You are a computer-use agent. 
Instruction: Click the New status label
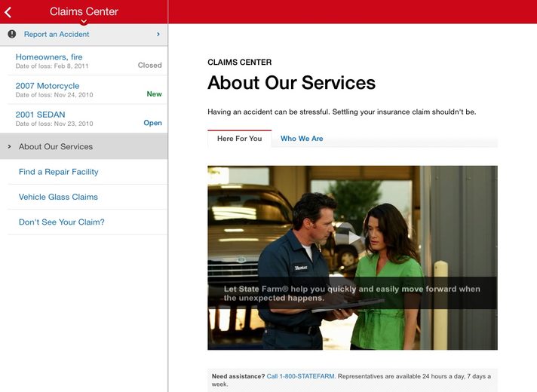154,93
